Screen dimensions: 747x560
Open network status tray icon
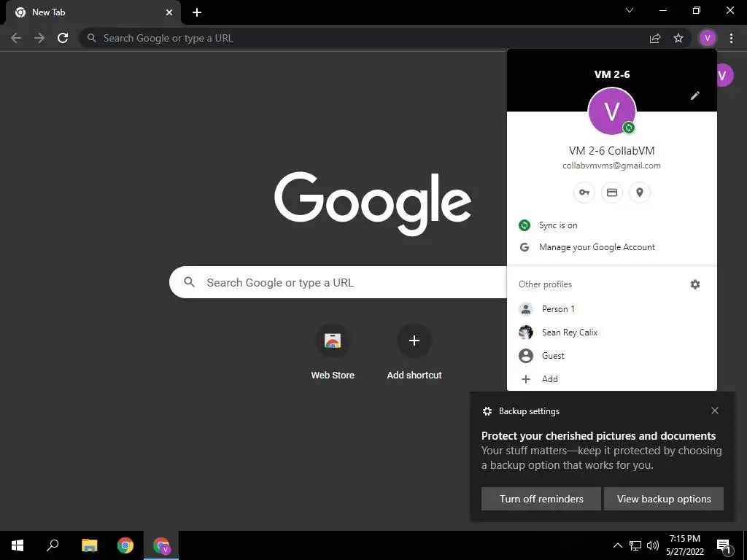pyautogui.click(x=635, y=545)
